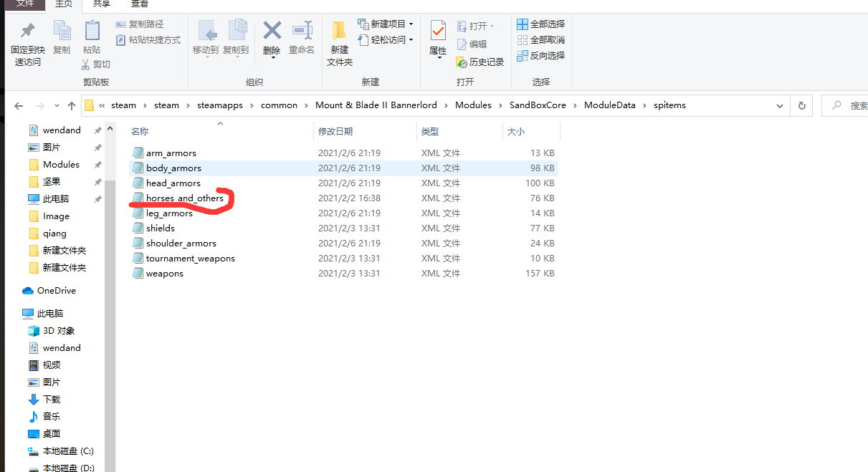Viewport: 868px width, 472px height.
Task: Select the body_armors file
Action: 343,168
